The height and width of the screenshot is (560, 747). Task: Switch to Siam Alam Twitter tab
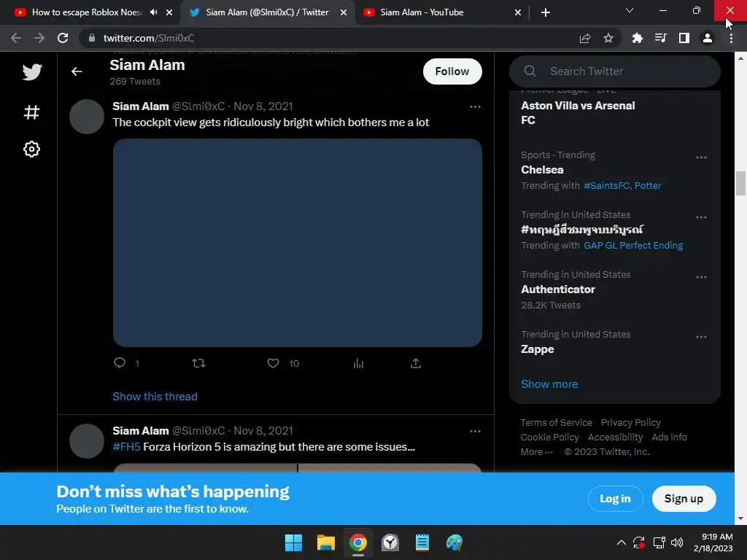[267, 12]
